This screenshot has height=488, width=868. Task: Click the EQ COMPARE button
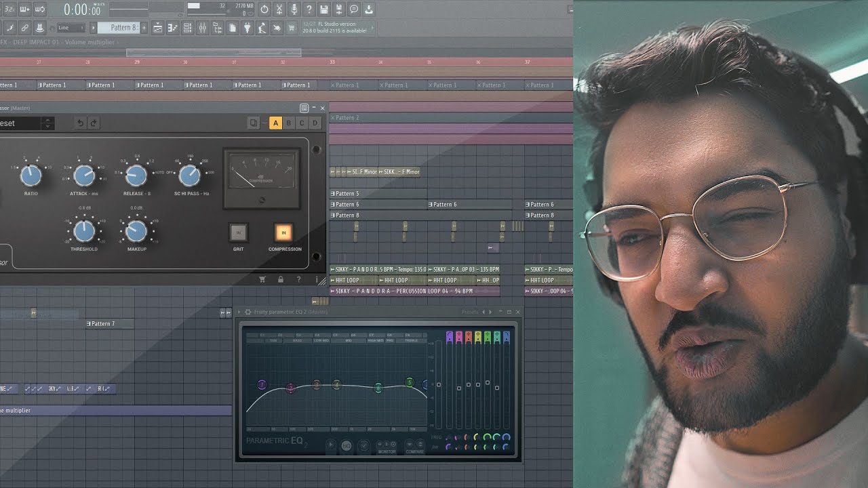click(x=414, y=446)
